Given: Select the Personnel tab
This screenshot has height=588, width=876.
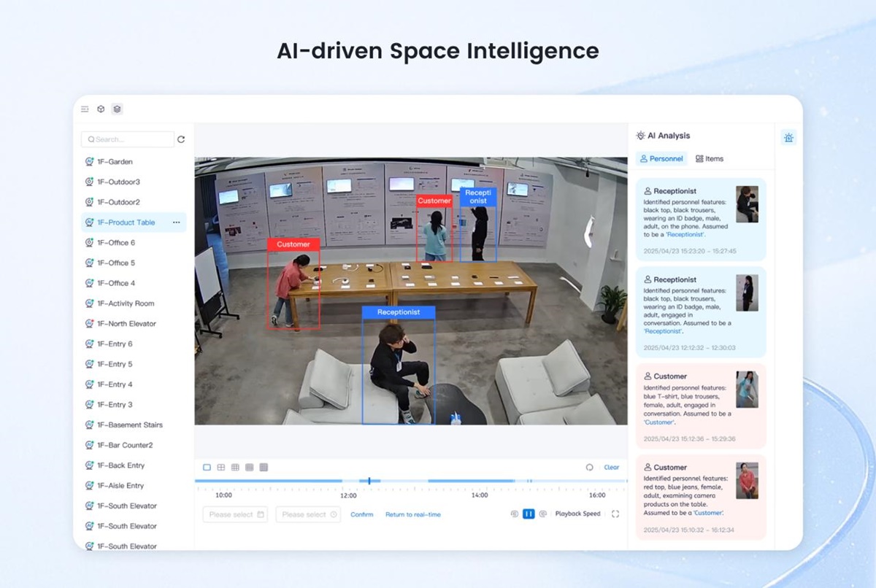Looking at the screenshot, I should 661,159.
